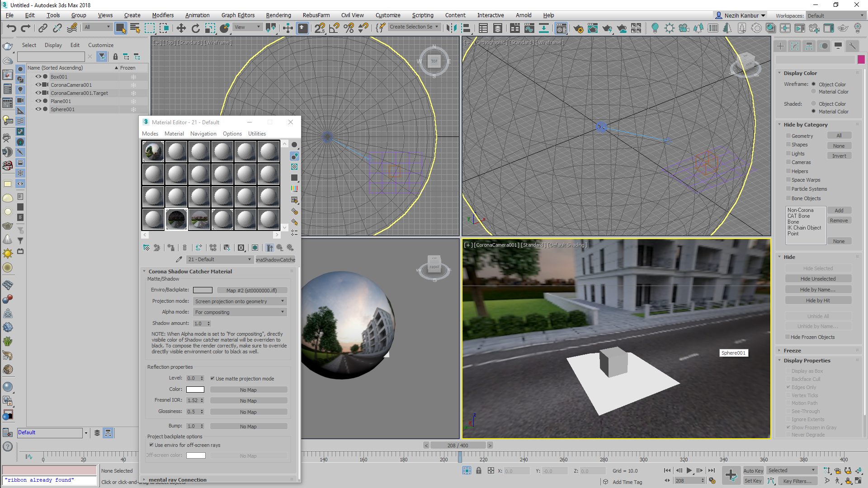The height and width of the screenshot is (488, 868).
Task: Select the Select and Link tool
Action: (x=43, y=28)
